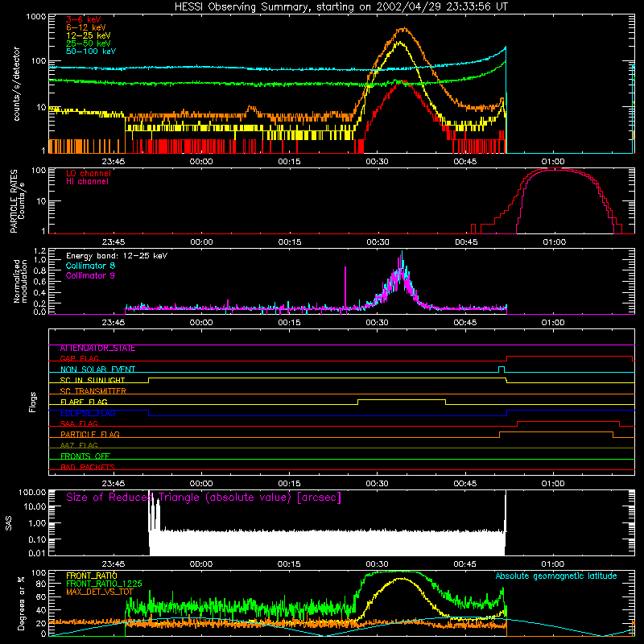644x644 pixels.
Task: Click the 100.00 tick on the SAS axis
Action: click(32, 492)
